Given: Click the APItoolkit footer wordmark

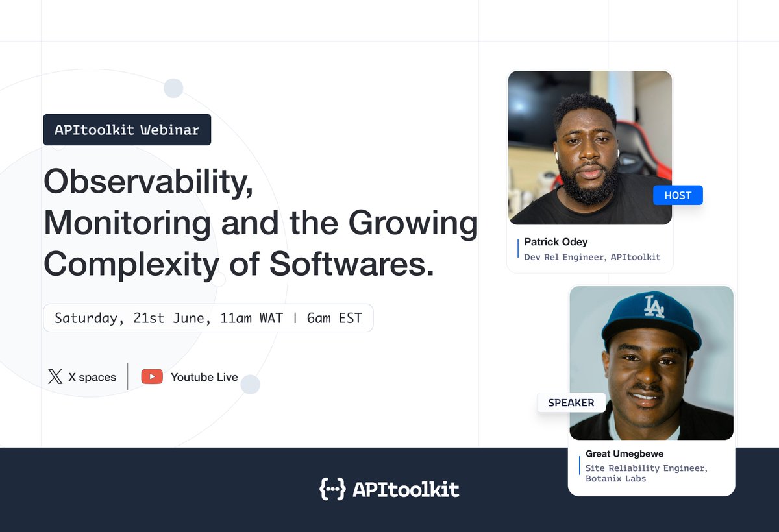Looking at the screenshot, I should [x=406, y=489].
